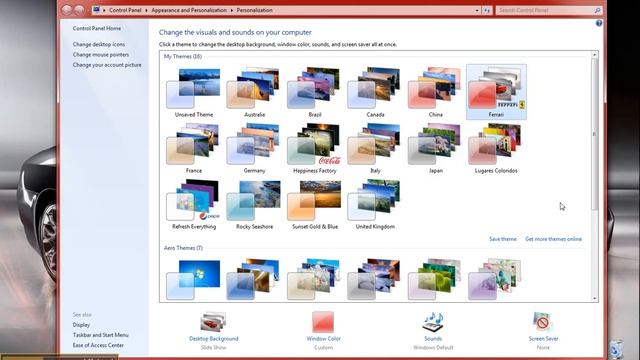Click the Personalization breadcrumb
Viewport: 640px width, 360px height.
(254, 10)
